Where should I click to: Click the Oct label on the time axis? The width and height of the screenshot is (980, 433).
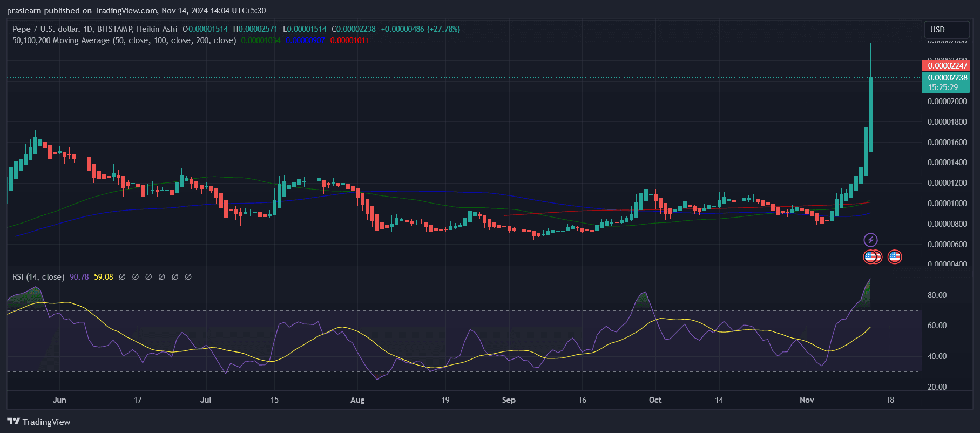tap(655, 400)
